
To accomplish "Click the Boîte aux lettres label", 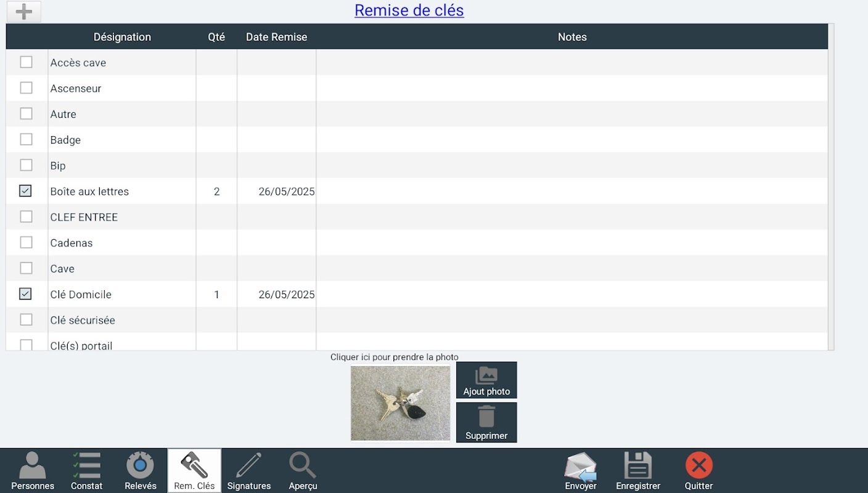I will coord(89,192).
